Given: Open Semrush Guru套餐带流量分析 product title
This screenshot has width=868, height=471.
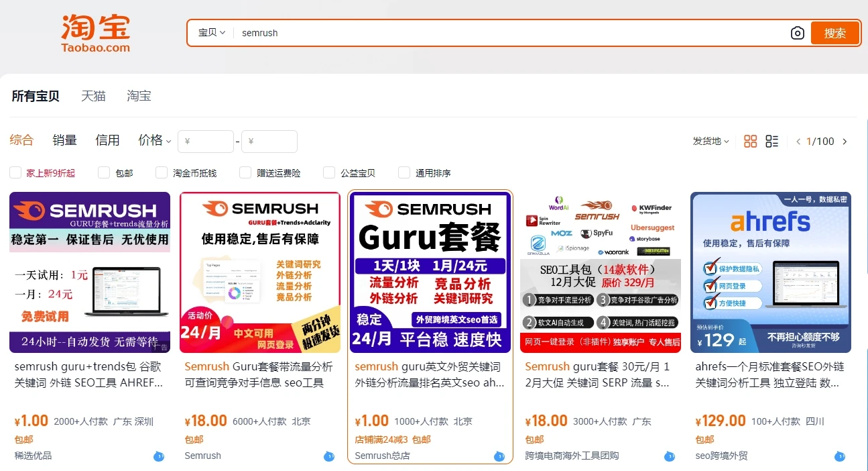Looking at the screenshot, I should coord(259,374).
